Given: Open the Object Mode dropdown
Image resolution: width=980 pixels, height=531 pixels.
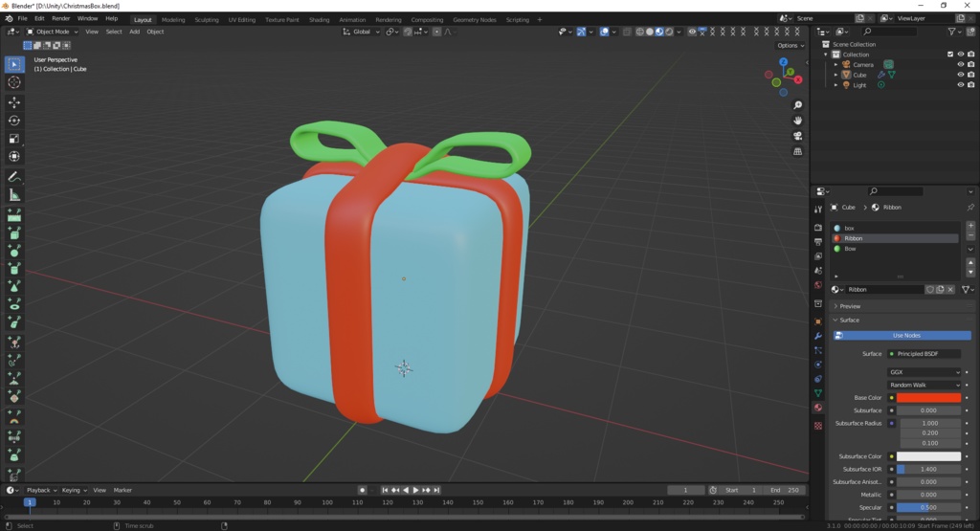Looking at the screenshot, I should [x=52, y=32].
